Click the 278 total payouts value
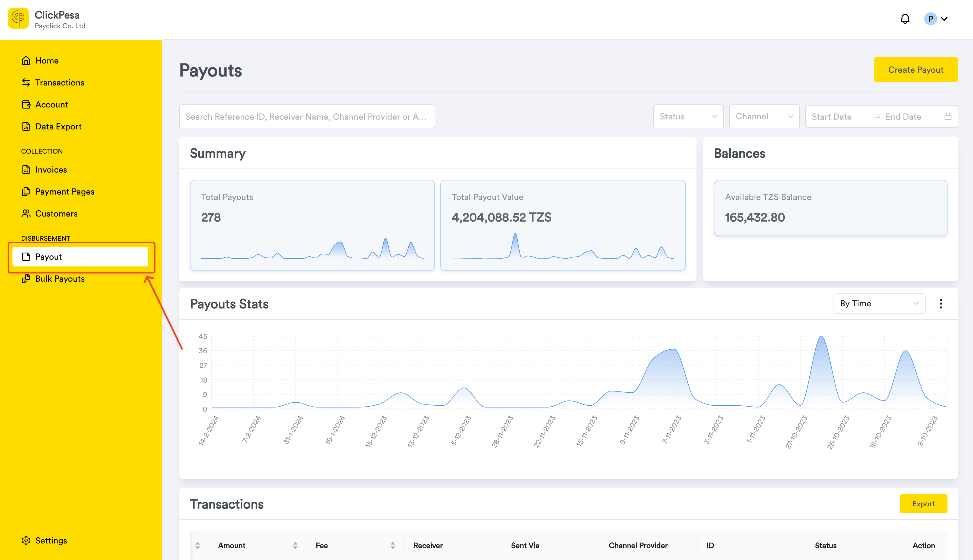The image size is (973, 560). tap(211, 217)
